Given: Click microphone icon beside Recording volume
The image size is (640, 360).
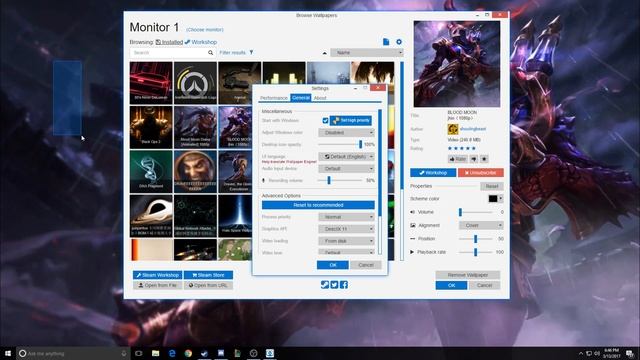Looking at the screenshot, I should (264, 180).
